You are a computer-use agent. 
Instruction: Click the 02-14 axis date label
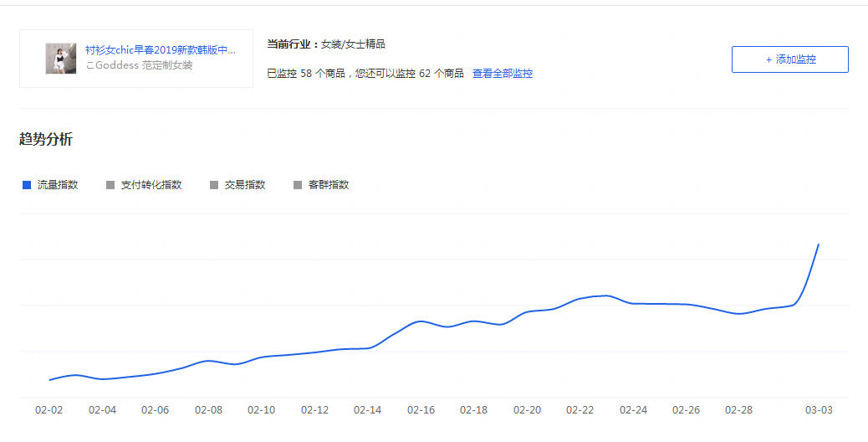368,410
